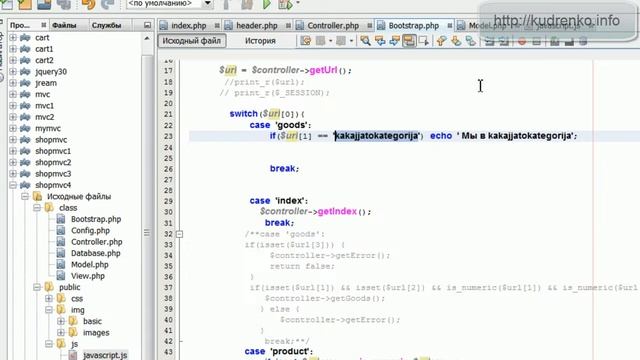Click the Redo arrow in main toolbar

tap(107, 4)
